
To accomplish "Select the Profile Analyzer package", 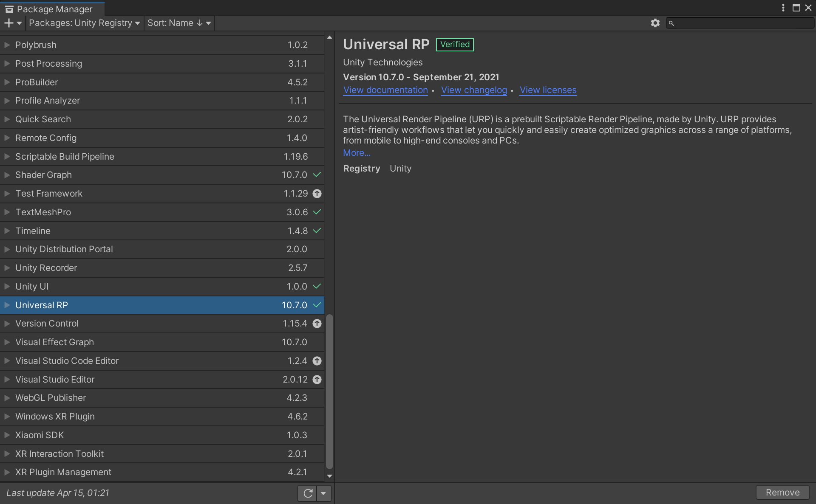I will pos(162,101).
